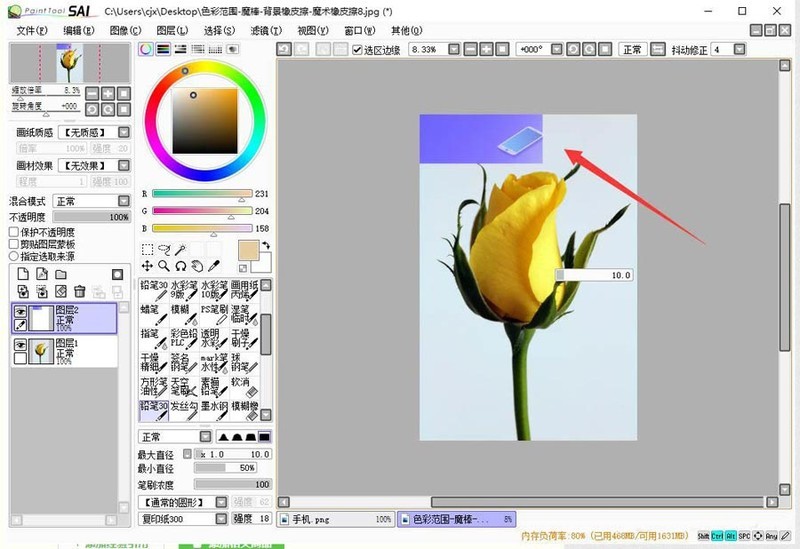
Task: Expand the 画纸质感 texture dropdown
Action: click(123, 132)
